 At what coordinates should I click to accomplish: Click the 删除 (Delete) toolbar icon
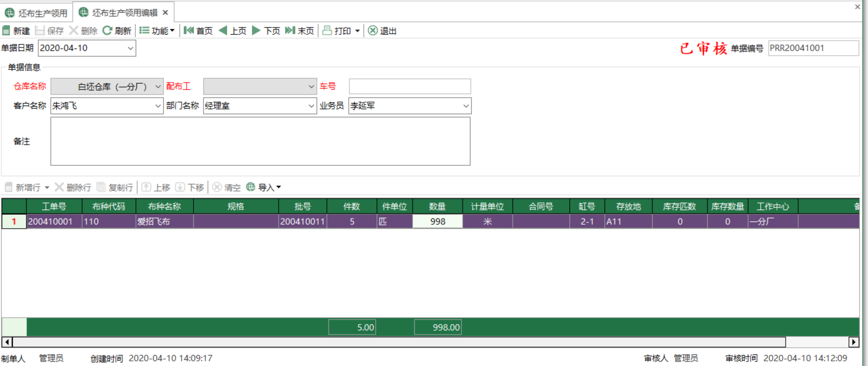click(73, 30)
